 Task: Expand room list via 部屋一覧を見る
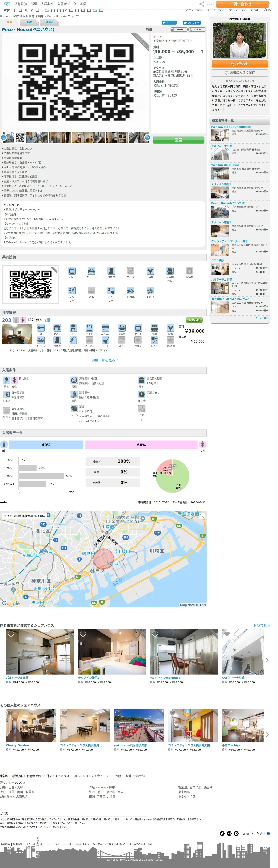(x=105, y=360)
